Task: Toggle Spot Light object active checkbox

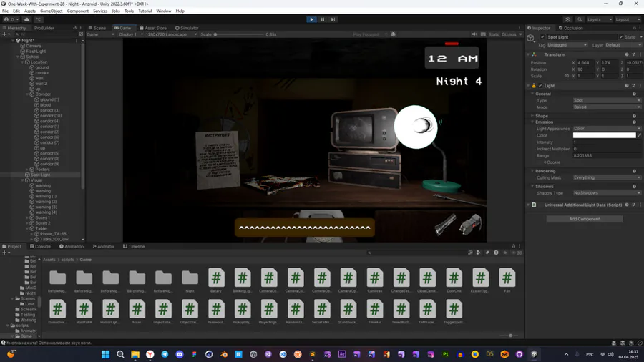Action: pyautogui.click(x=542, y=37)
